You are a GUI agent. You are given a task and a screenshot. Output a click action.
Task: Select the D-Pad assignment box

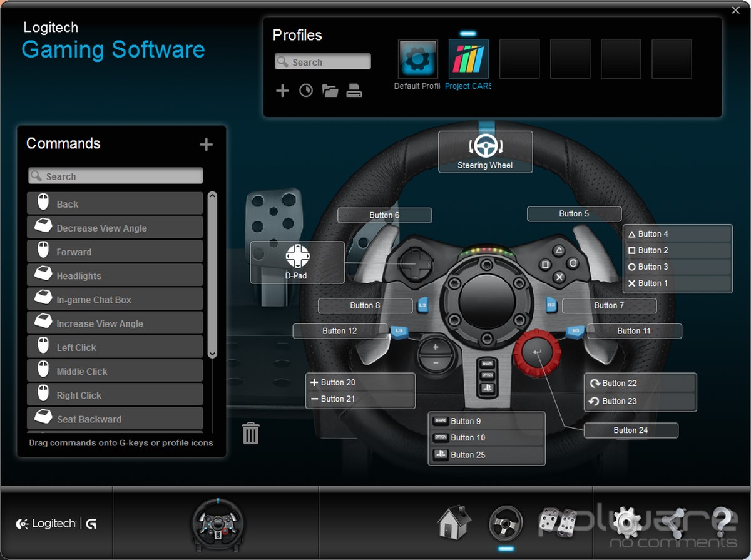click(297, 262)
